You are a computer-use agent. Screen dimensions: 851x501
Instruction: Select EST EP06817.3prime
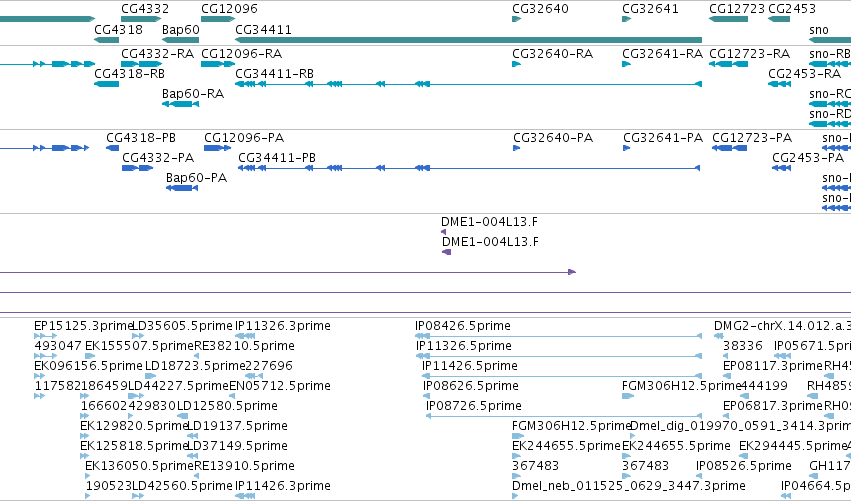[773, 407]
